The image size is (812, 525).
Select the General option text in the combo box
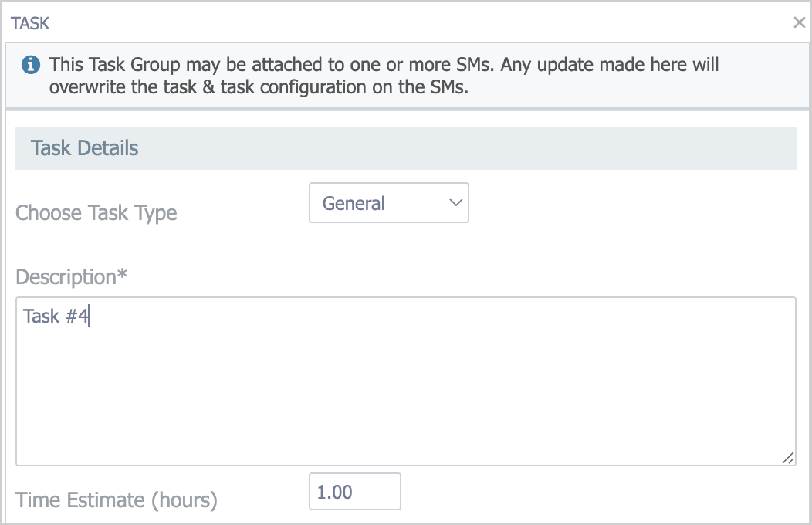coord(354,204)
